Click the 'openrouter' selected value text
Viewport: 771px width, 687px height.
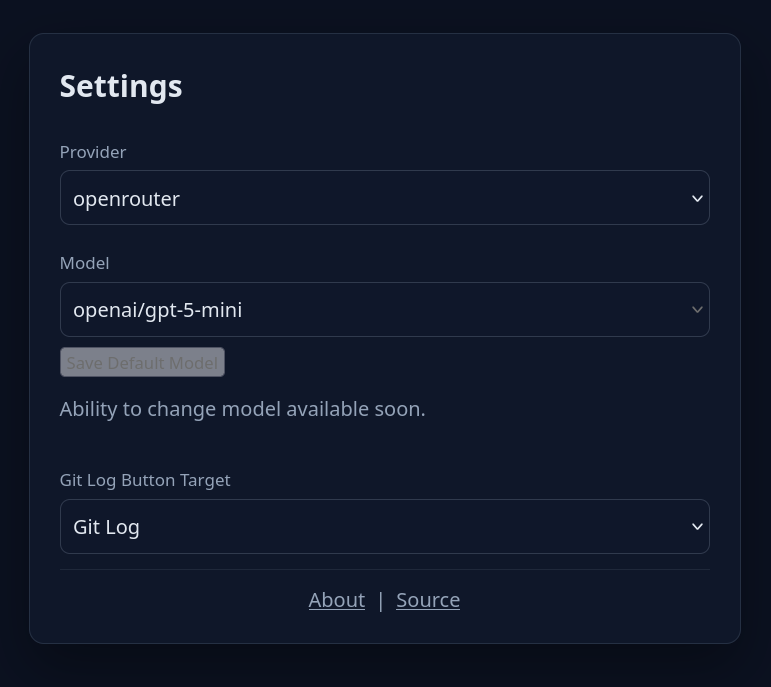tap(126, 199)
